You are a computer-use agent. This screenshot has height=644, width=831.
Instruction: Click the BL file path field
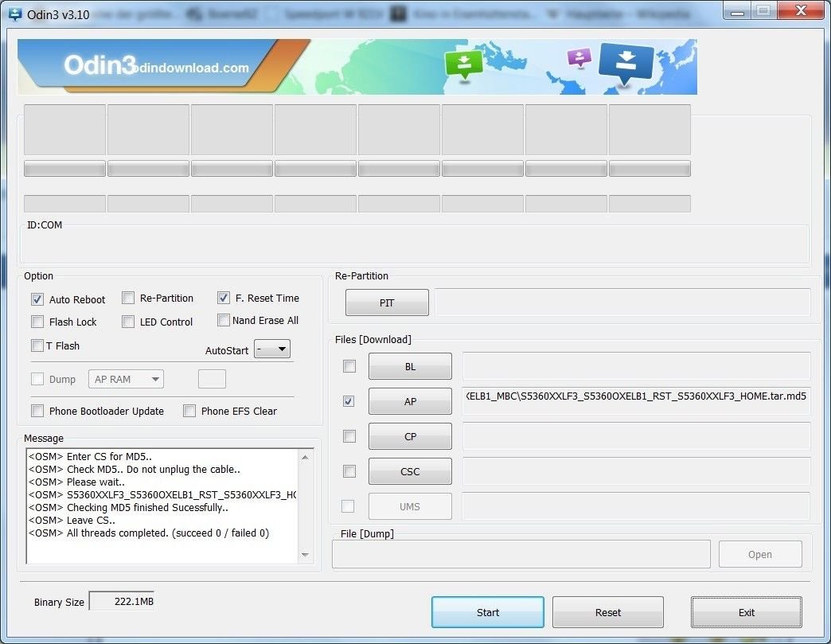point(637,365)
